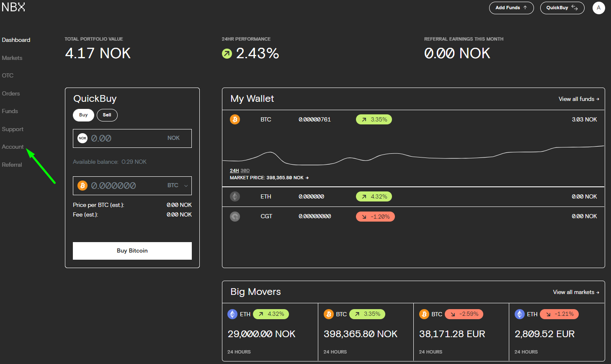Click the Ethereum icon in My Wallet

[235, 196]
